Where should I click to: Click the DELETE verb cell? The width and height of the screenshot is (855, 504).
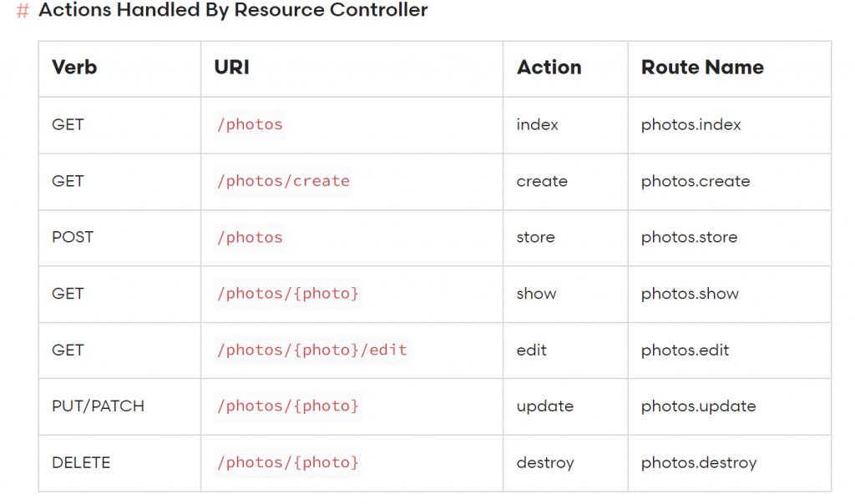(81, 462)
